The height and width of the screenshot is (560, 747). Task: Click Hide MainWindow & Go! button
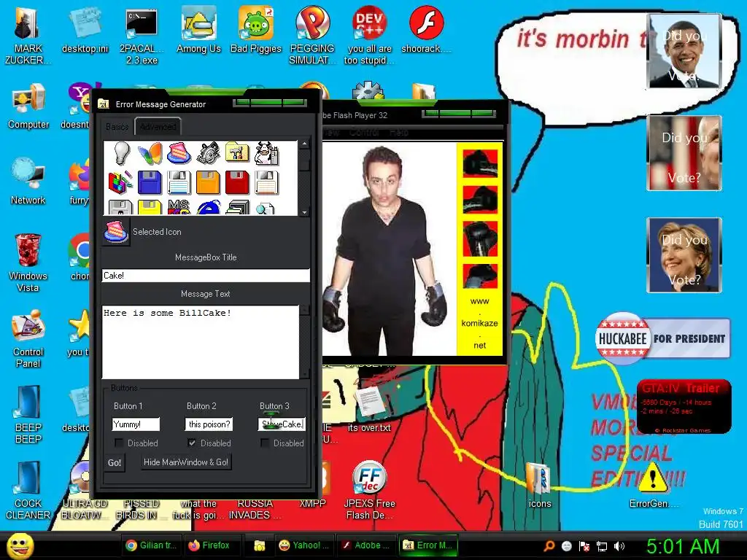pyautogui.click(x=186, y=462)
